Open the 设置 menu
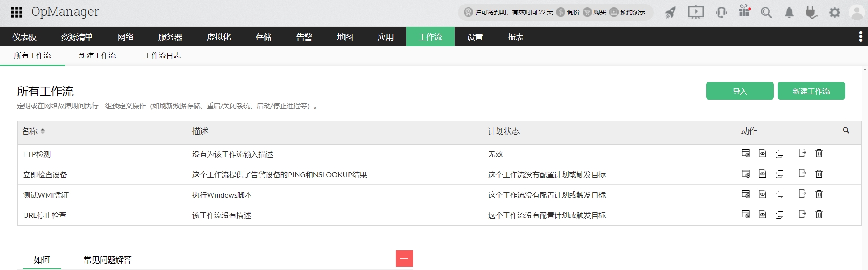 (475, 37)
